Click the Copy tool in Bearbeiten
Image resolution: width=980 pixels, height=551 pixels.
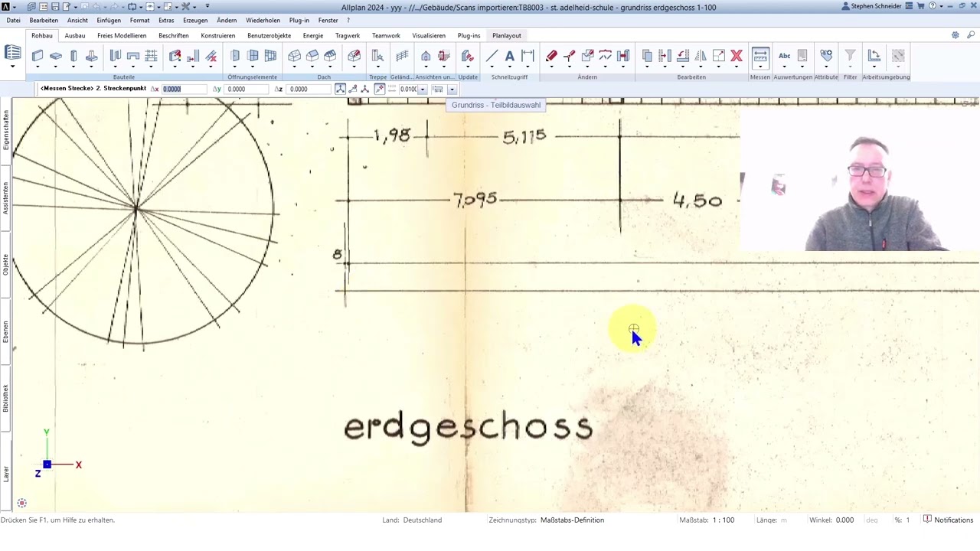point(647,56)
